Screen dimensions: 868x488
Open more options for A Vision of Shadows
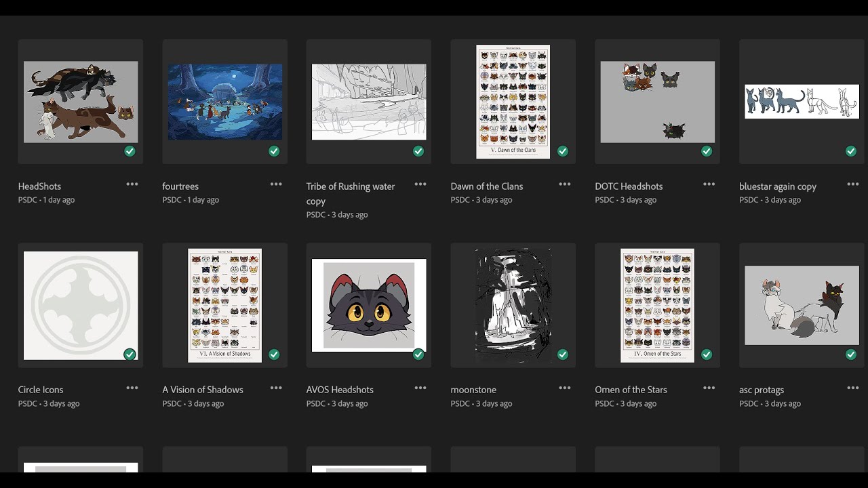[276, 388]
